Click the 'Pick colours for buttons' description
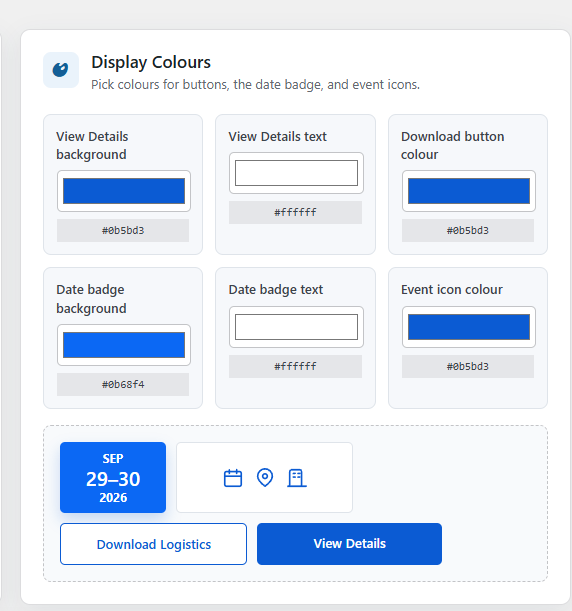Screen dimensions: 572x611 point(256,85)
